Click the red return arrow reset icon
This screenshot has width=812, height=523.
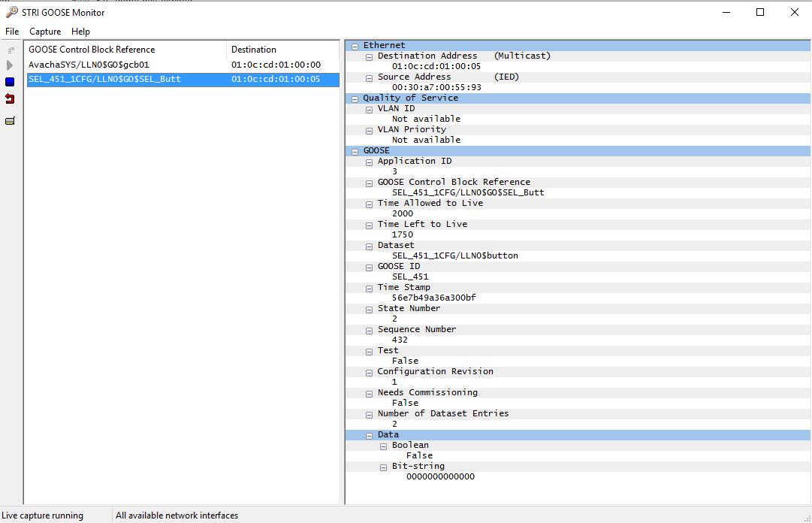coord(10,98)
